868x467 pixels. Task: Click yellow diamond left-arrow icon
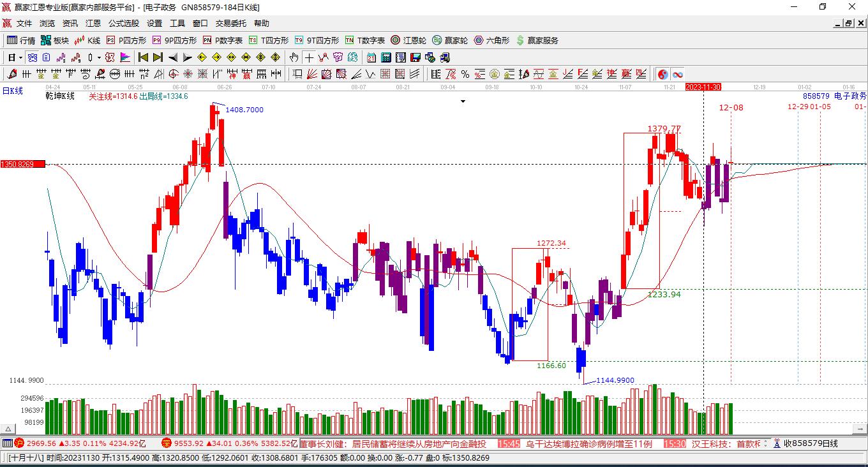202,57
